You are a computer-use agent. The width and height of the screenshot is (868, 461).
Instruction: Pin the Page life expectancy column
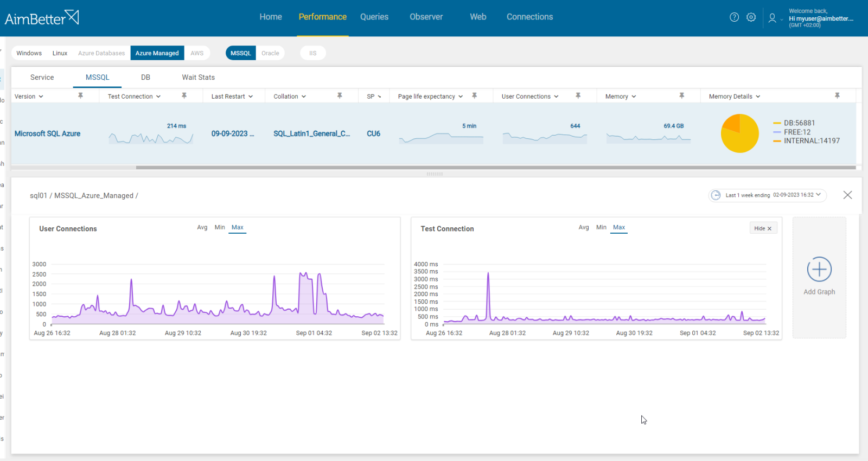474,95
